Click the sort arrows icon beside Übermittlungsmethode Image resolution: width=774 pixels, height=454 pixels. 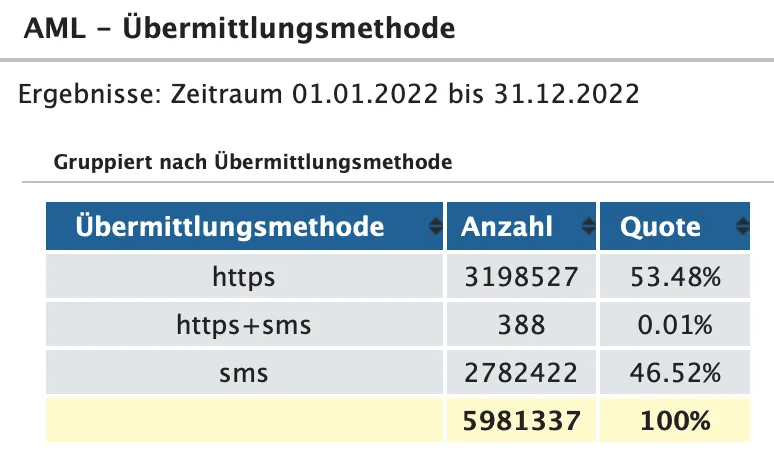tap(435, 227)
